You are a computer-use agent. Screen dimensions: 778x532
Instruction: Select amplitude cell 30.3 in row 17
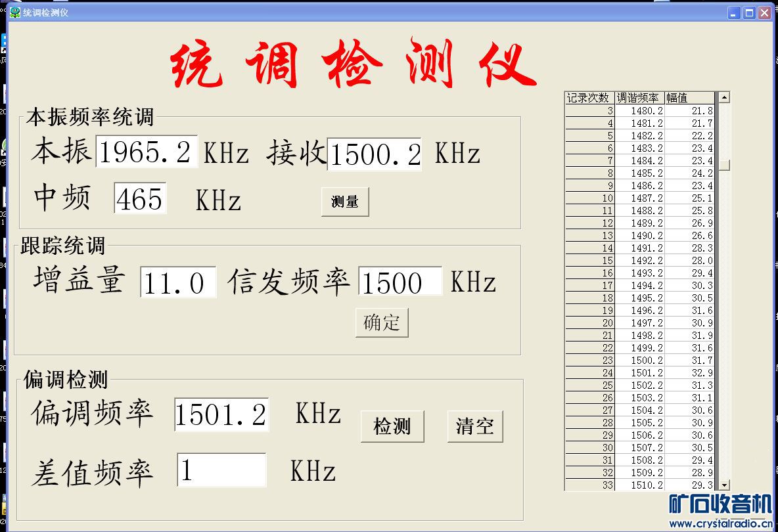[689, 286]
